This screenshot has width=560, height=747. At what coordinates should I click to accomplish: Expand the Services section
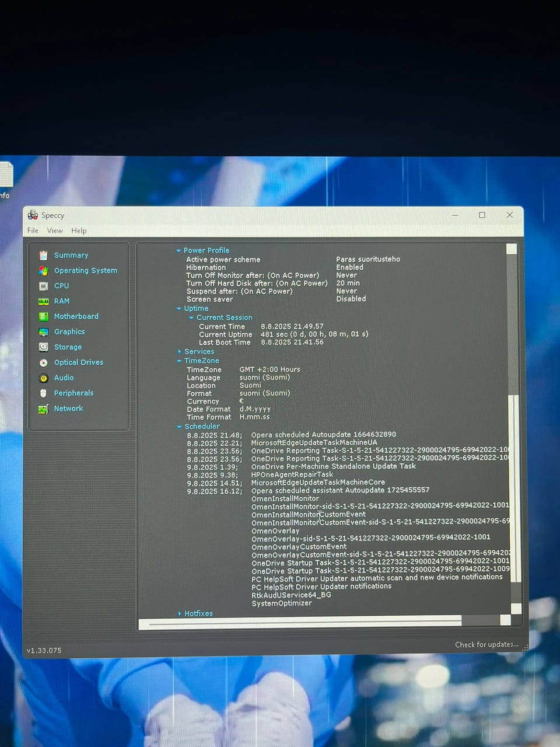(179, 351)
